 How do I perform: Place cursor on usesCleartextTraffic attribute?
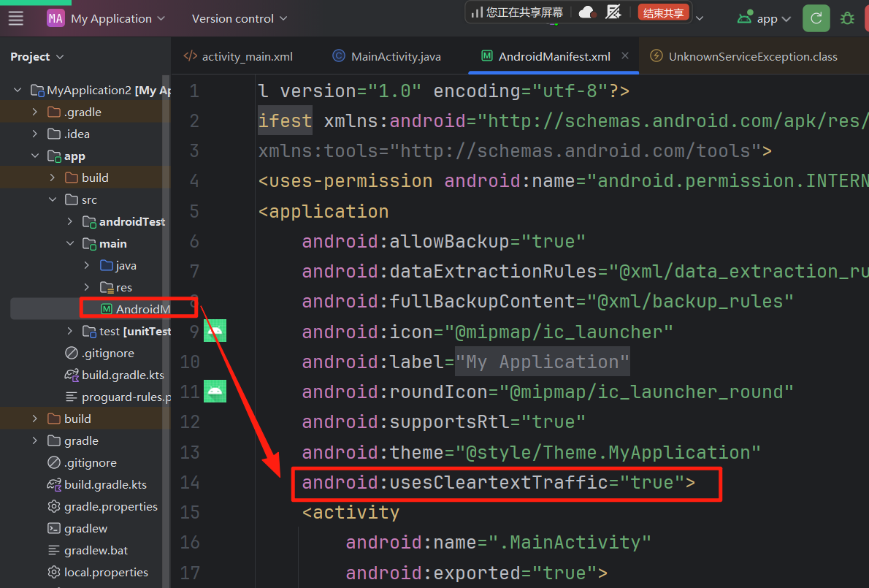pos(454,482)
